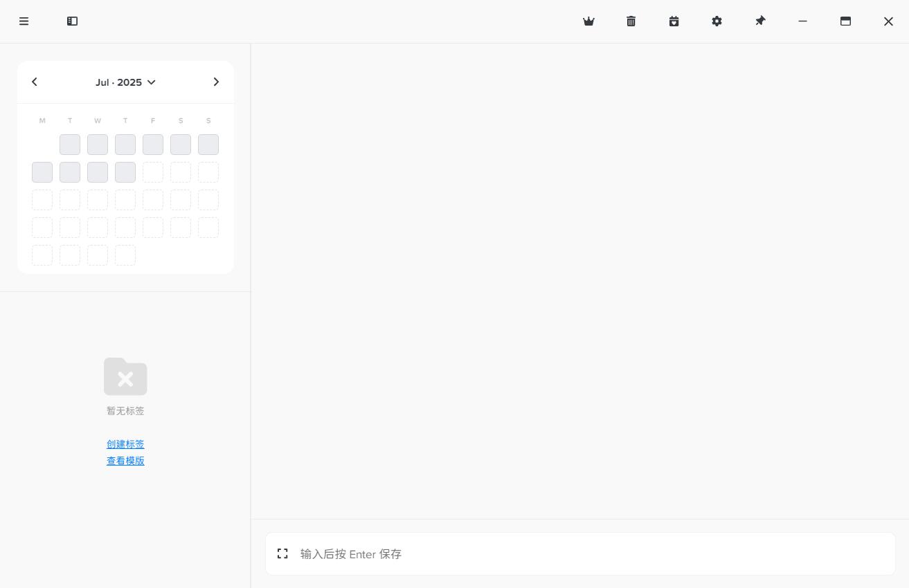Maximize the application window
909x588 pixels.
coord(845,21)
